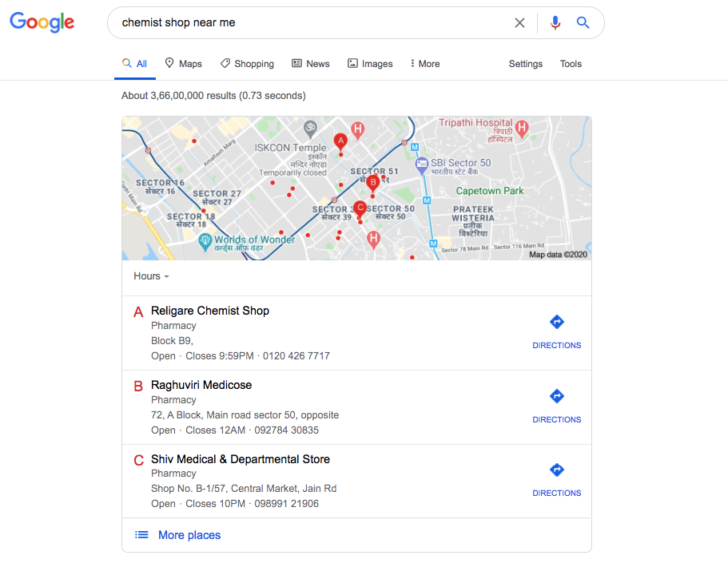This screenshot has height=567, width=728.
Task: Open Settings menu
Action: 526,64
